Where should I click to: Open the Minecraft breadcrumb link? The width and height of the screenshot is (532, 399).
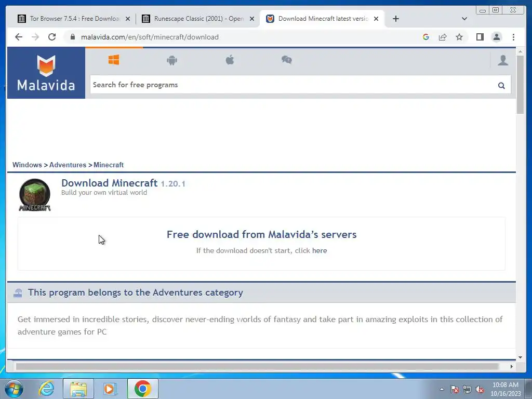tap(109, 165)
